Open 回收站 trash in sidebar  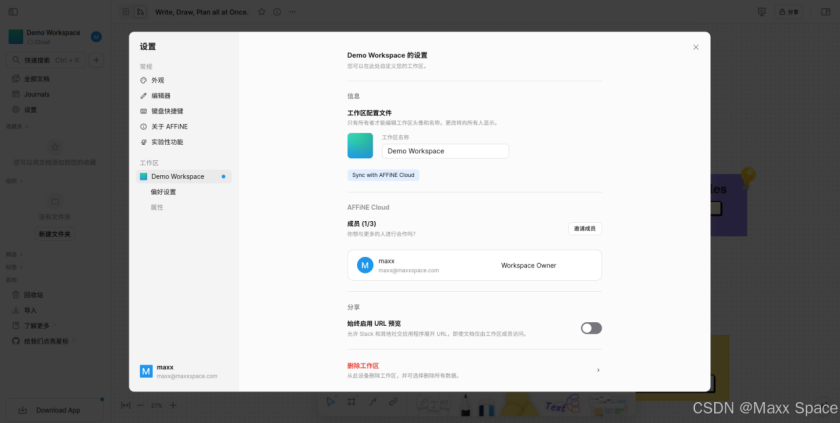pyautogui.click(x=55, y=295)
